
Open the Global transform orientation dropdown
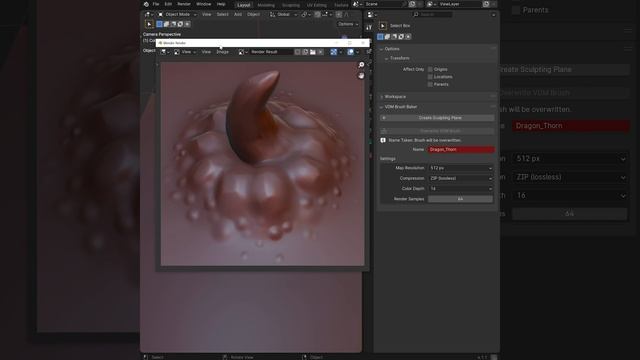(x=284, y=14)
